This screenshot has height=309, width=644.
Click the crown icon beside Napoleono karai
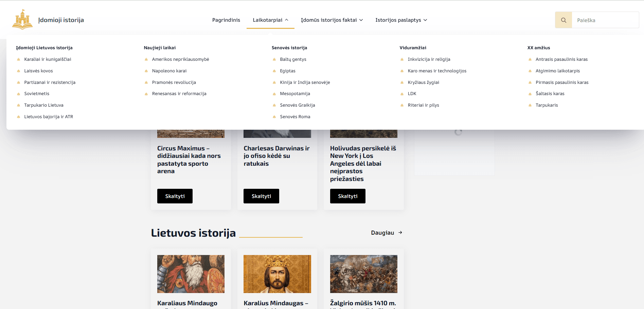pyautogui.click(x=145, y=71)
